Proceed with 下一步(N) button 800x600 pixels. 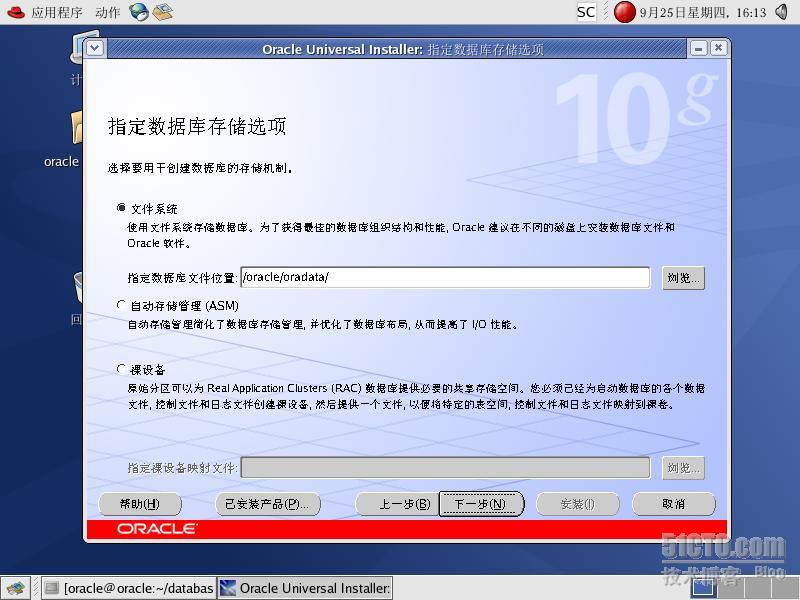point(481,504)
